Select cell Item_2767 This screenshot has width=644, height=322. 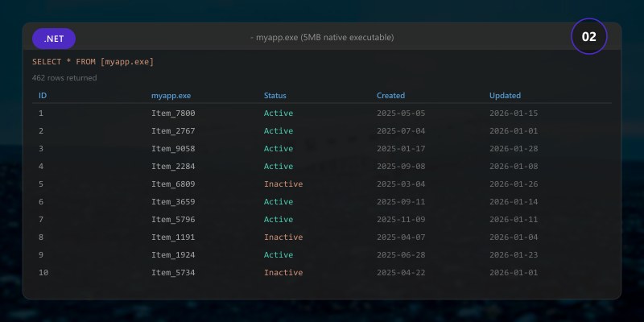coord(173,130)
